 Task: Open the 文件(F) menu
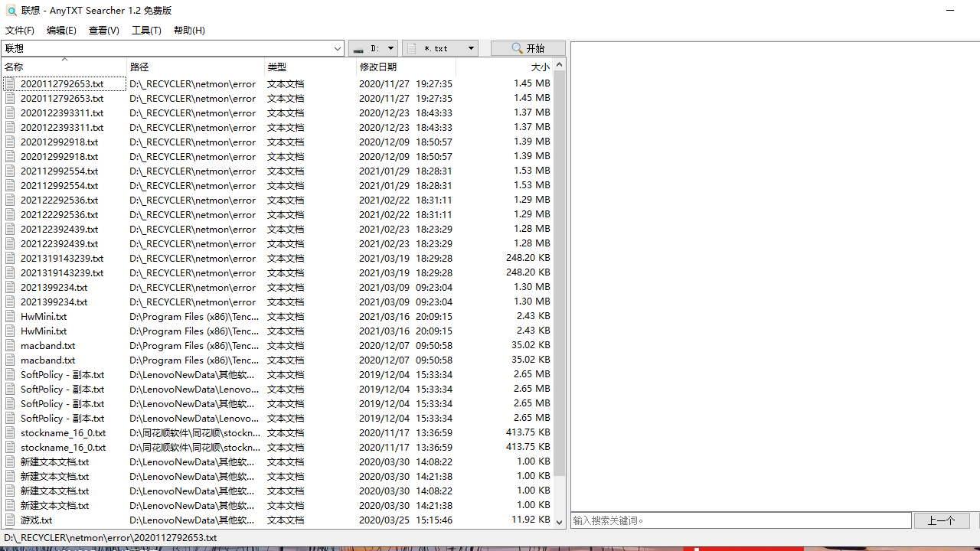click(x=20, y=30)
